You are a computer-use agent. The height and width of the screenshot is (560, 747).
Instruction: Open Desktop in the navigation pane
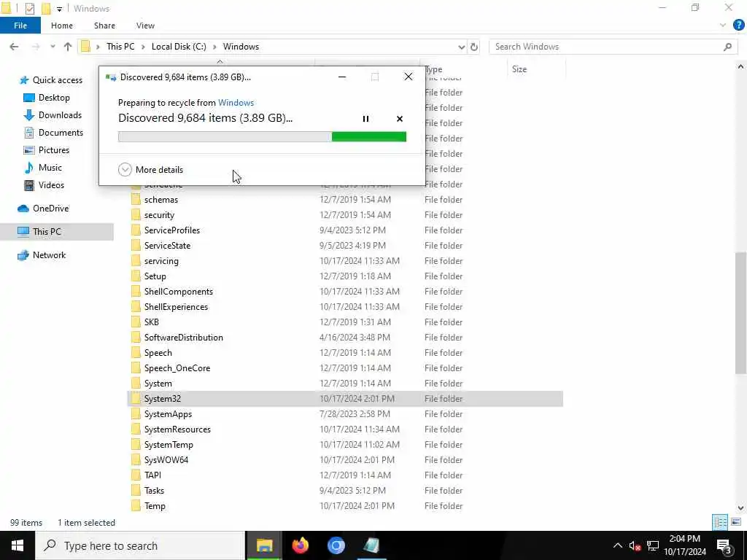click(47, 98)
